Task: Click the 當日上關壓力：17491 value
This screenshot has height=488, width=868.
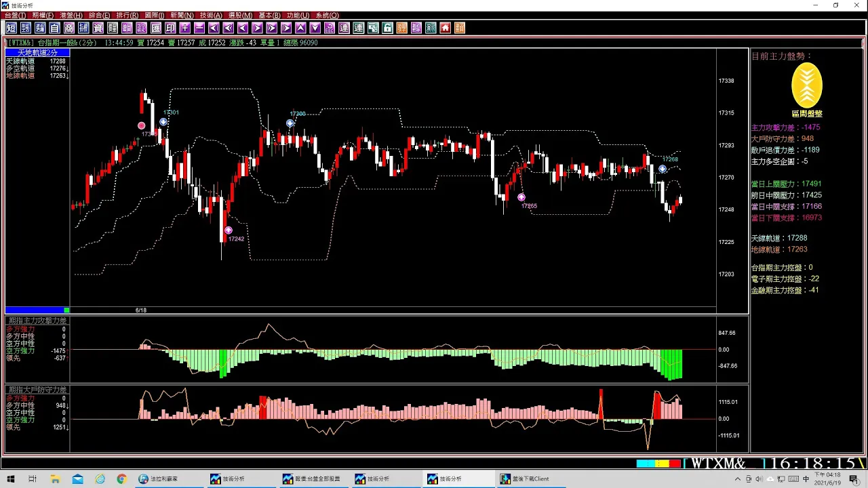Action: tap(787, 184)
